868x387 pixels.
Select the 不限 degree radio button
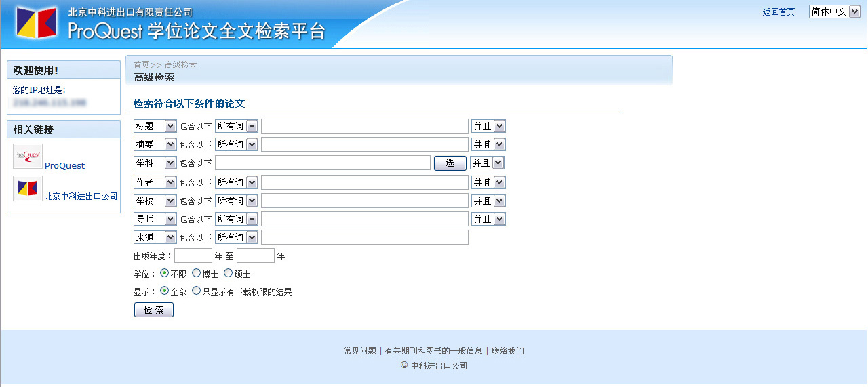[x=165, y=273]
